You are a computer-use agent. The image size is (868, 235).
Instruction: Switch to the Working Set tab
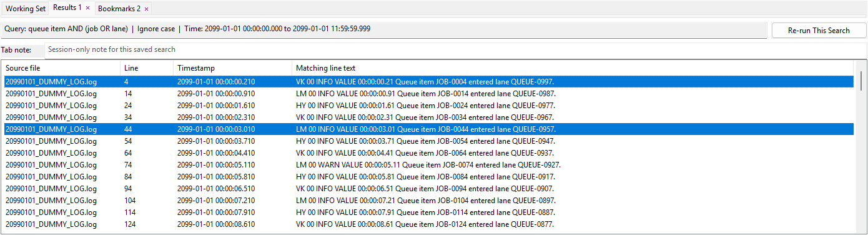[26, 8]
